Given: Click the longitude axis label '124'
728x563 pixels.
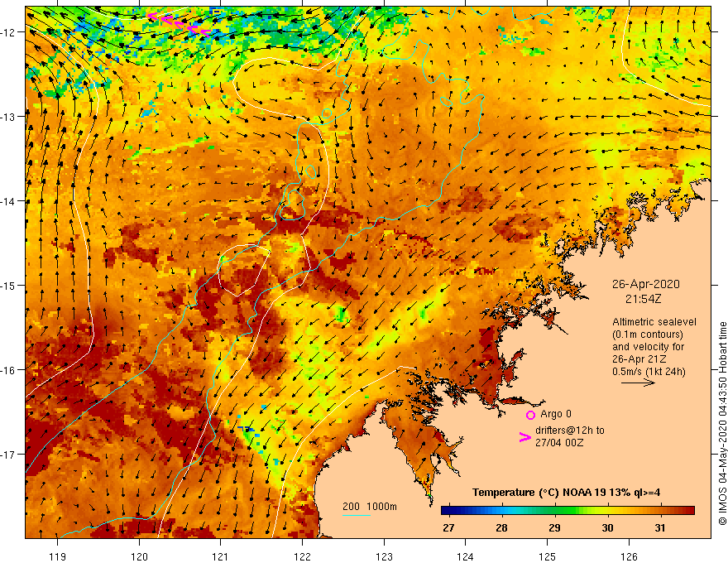Looking at the screenshot, I should 465,556.
